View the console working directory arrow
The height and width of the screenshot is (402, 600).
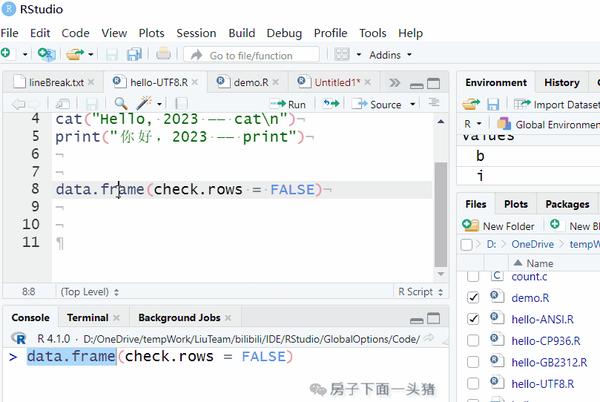pyautogui.click(x=429, y=338)
